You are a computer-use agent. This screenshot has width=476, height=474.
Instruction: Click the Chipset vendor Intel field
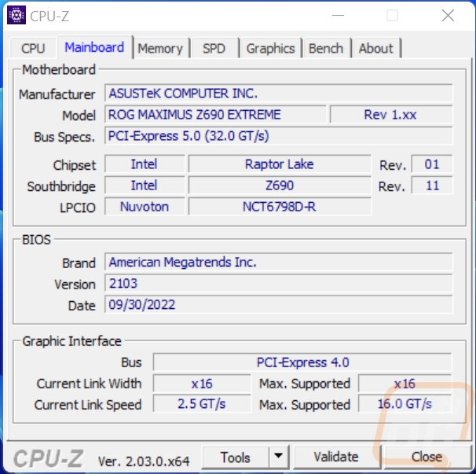[x=145, y=164]
